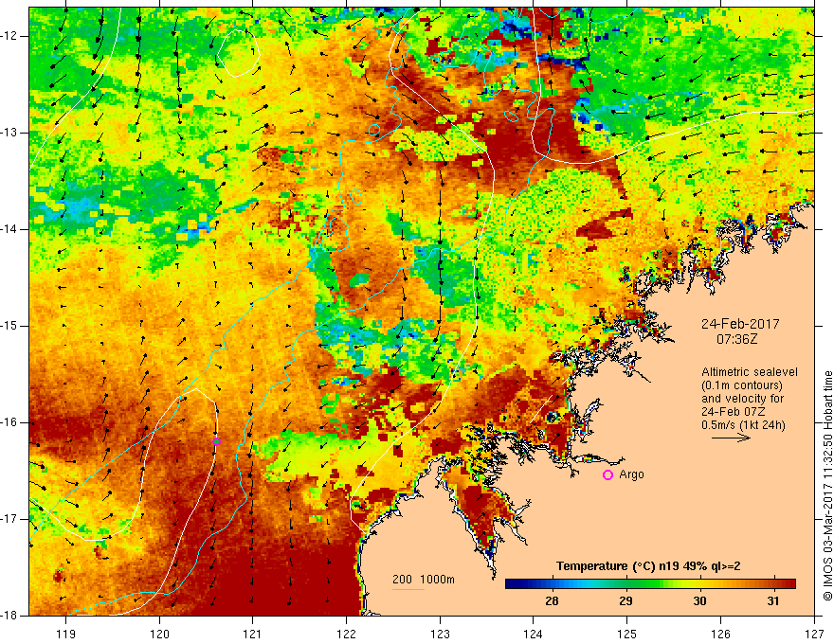Click the 'and velocity for' text
This screenshot has width=834, height=644.
pyautogui.click(x=742, y=399)
